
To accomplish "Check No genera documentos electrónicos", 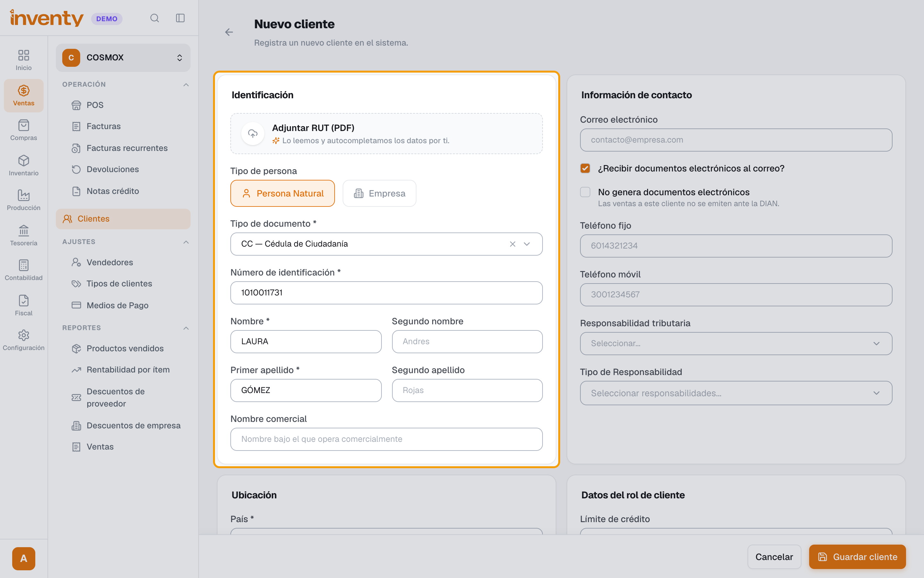I will click(x=585, y=192).
